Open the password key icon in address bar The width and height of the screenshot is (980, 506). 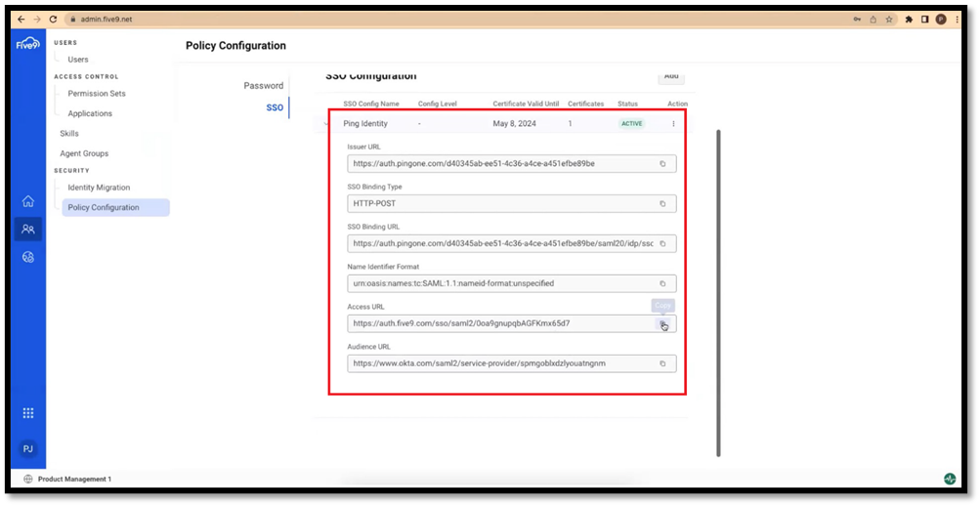click(x=857, y=20)
